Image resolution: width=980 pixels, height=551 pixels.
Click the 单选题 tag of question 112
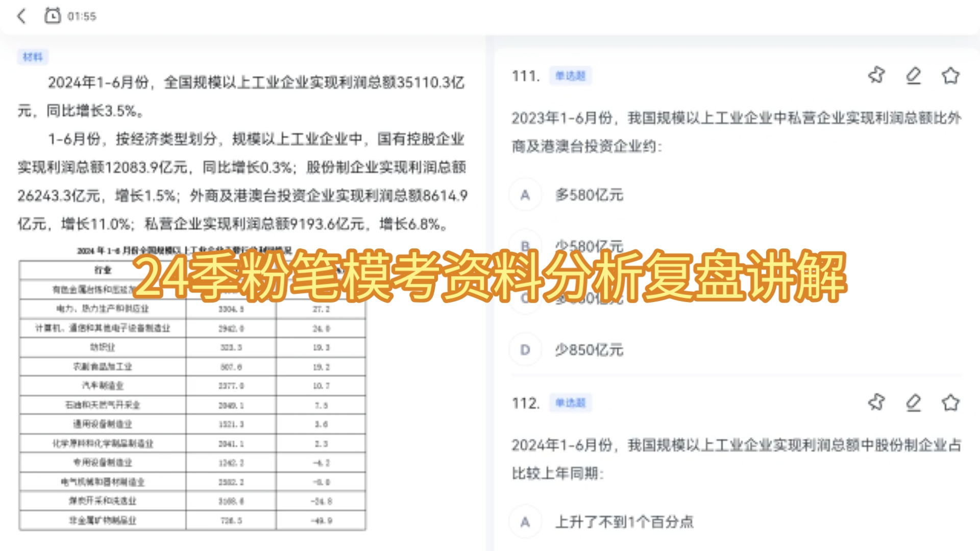(570, 403)
